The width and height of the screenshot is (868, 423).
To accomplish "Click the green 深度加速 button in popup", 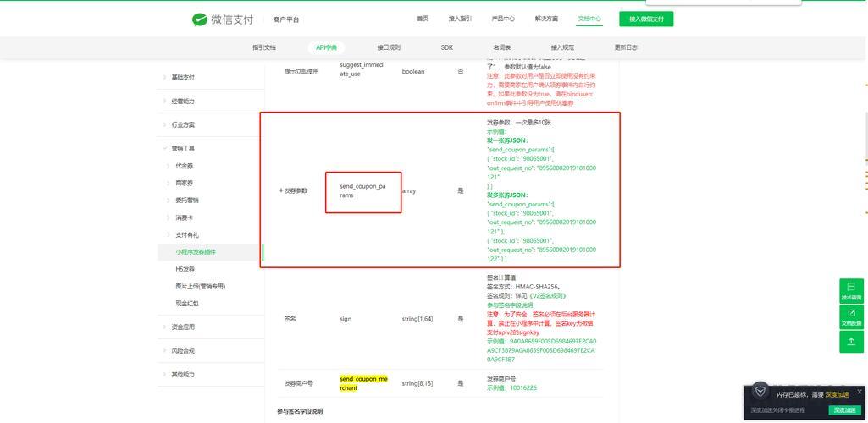I will (845, 409).
